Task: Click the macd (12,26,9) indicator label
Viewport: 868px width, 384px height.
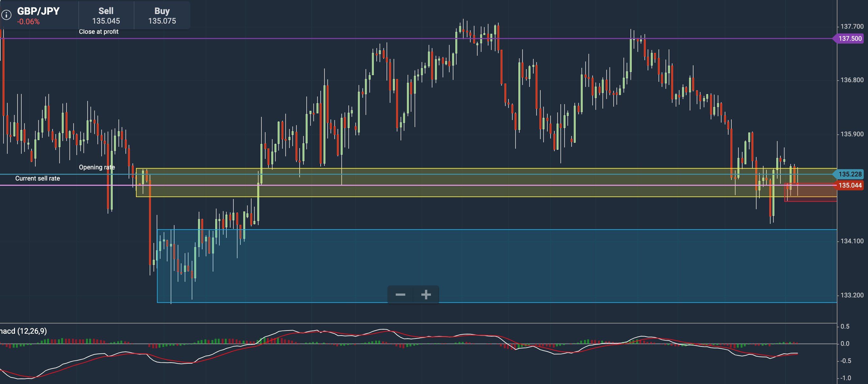Action: (23, 331)
